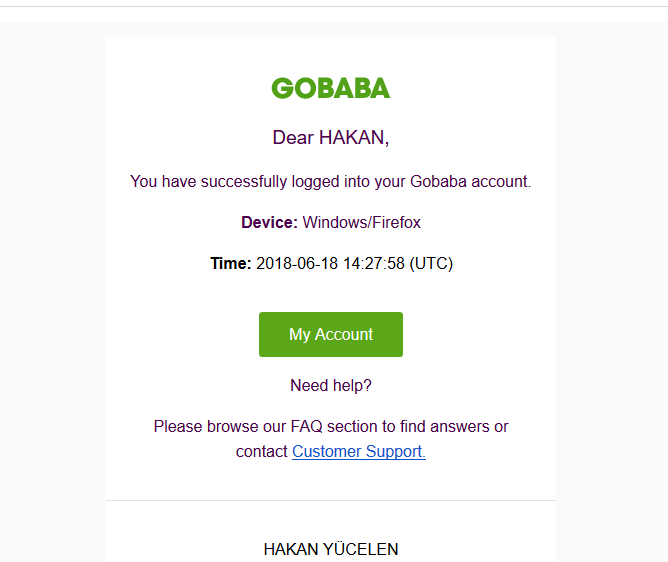Click the "(UTC)" timezone text
This screenshot has width=668, height=562.
tap(430, 264)
